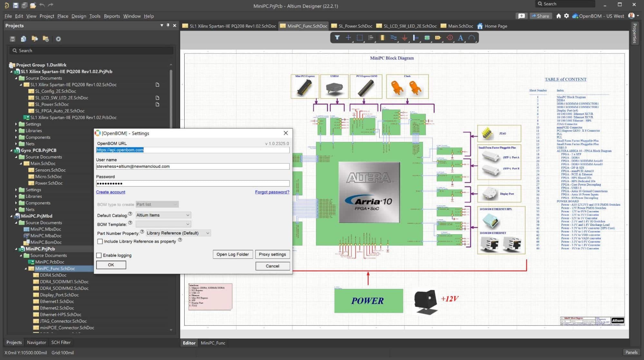
Task: Switch to Home Page tab
Action: coord(492,26)
